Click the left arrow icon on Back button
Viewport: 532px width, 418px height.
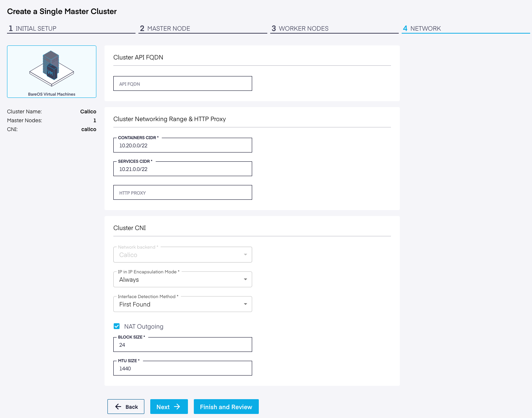click(x=118, y=407)
